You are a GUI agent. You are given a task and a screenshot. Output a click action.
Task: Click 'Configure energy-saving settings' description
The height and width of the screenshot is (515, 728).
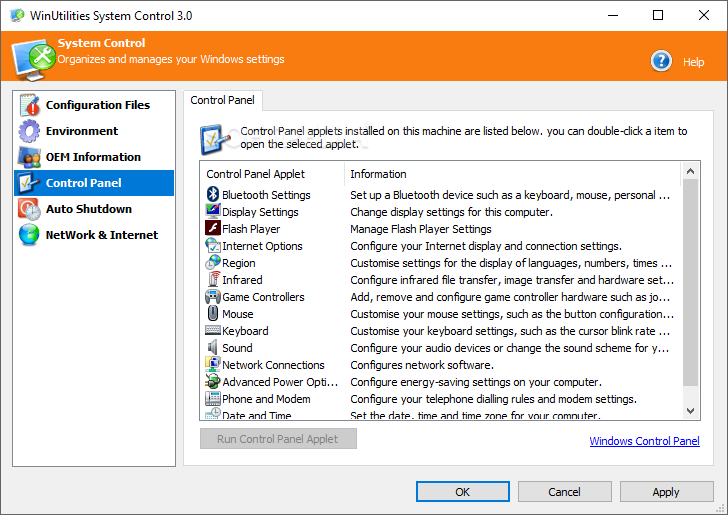click(476, 382)
